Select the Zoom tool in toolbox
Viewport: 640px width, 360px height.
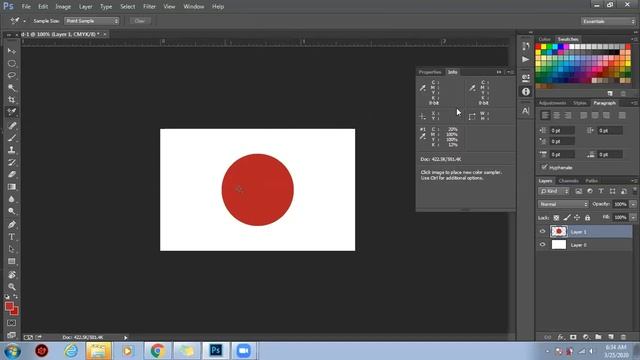[x=11, y=287]
